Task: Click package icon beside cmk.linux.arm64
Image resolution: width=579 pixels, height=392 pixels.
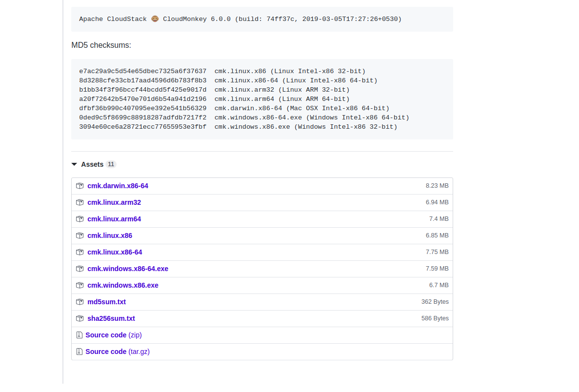Action: [x=80, y=219]
